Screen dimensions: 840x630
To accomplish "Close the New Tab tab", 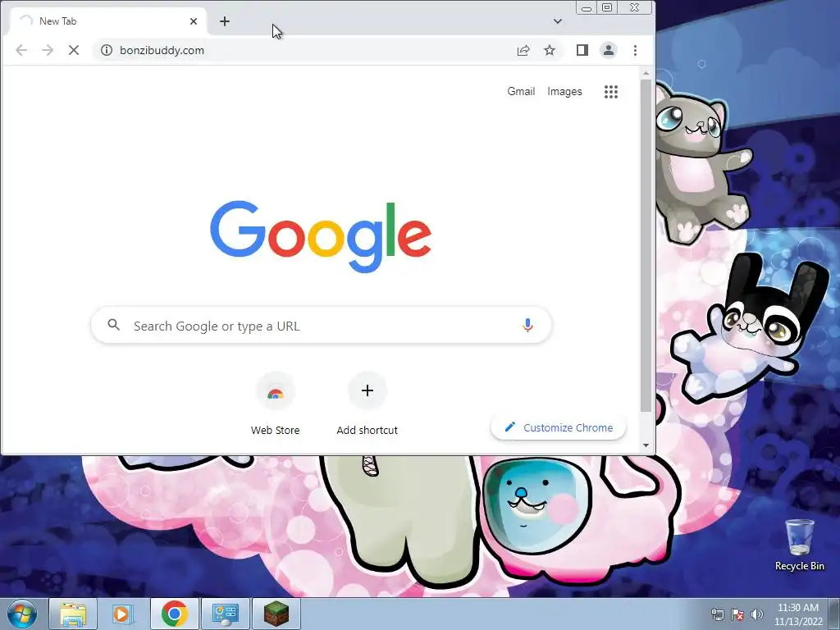I will point(194,21).
